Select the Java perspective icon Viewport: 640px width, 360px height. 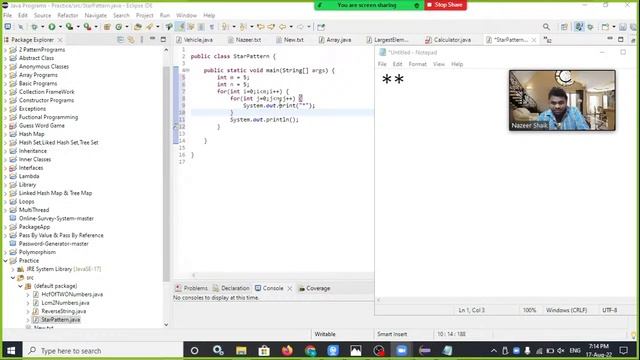coord(579,27)
